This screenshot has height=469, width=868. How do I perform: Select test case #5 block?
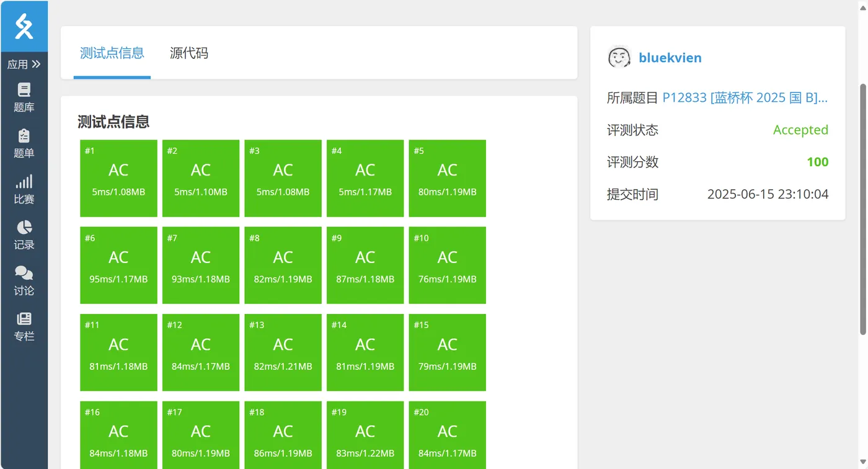[447, 178]
